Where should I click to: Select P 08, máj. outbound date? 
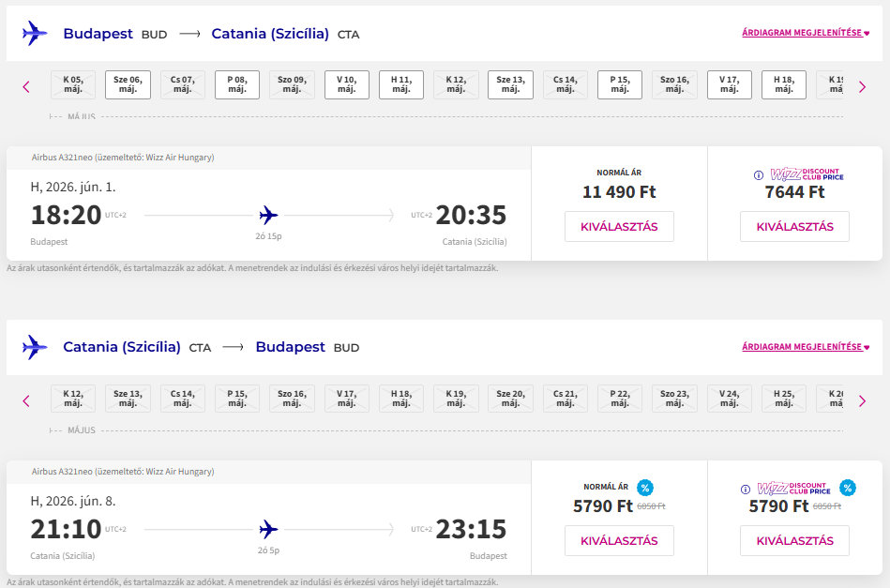click(237, 84)
